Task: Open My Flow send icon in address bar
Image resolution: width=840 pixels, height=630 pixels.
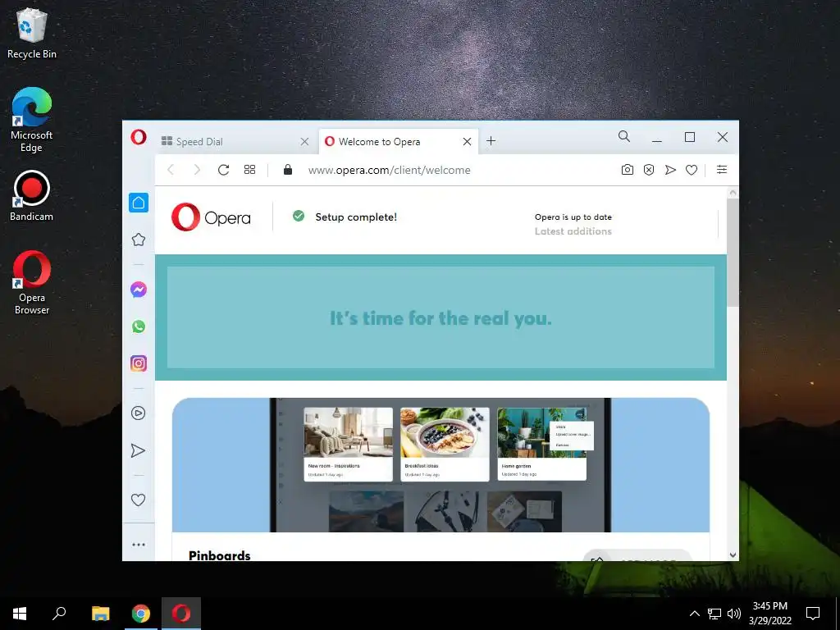Action: (x=670, y=170)
